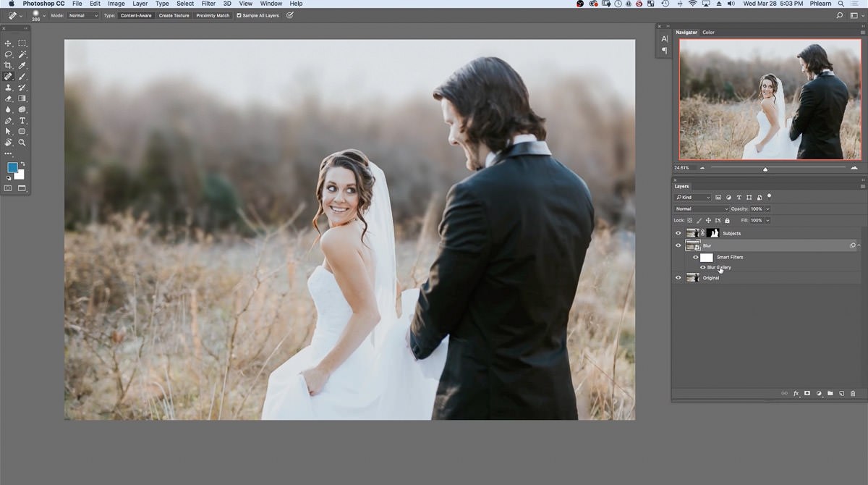
Task: Create new adjustment layer icon
Action: [819, 393]
